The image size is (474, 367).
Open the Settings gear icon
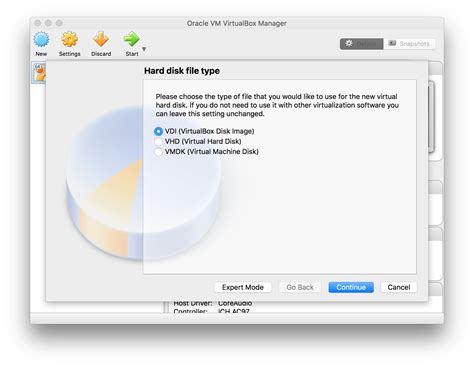click(69, 39)
